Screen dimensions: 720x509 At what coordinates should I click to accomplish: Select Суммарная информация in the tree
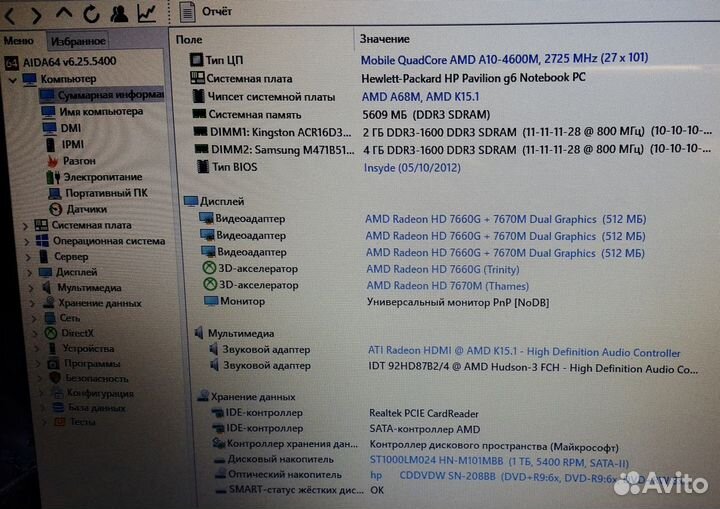pyautogui.click(x=101, y=95)
